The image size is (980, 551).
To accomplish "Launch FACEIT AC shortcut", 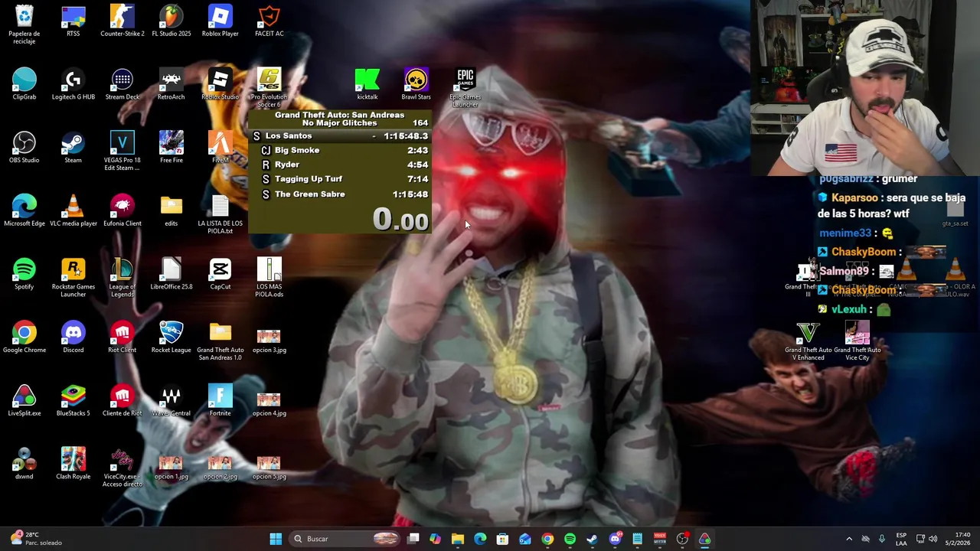I will click(269, 21).
